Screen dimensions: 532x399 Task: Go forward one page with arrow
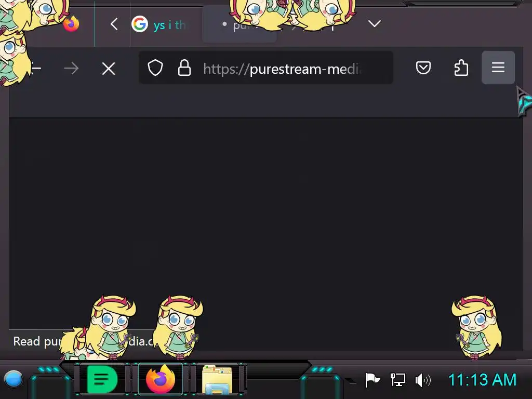(x=71, y=69)
